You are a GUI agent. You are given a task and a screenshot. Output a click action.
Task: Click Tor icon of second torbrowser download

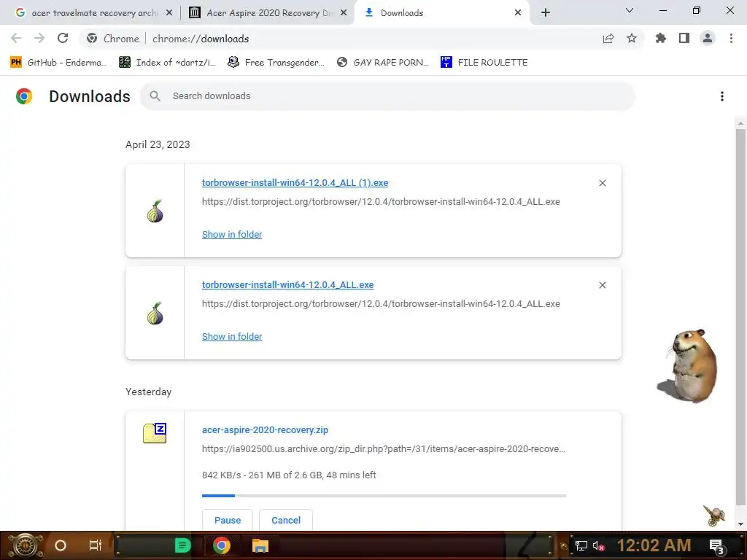155,314
